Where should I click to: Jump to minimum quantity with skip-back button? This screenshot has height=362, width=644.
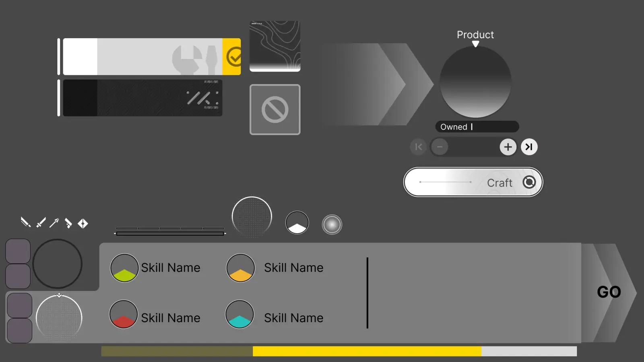click(x=418, y=147)
